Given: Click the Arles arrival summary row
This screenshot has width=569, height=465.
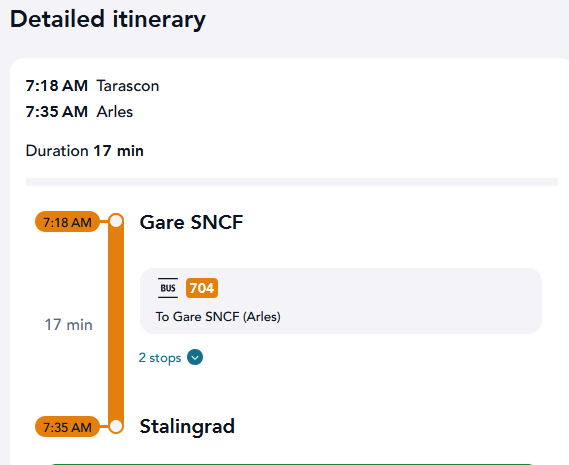Looking at the screenshot, I should [79, 112].
